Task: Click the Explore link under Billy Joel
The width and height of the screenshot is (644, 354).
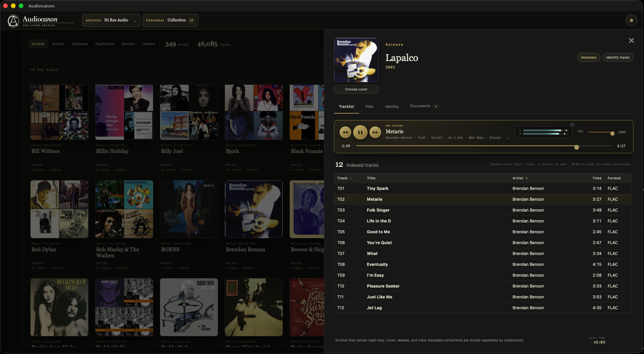Action: 187,170
